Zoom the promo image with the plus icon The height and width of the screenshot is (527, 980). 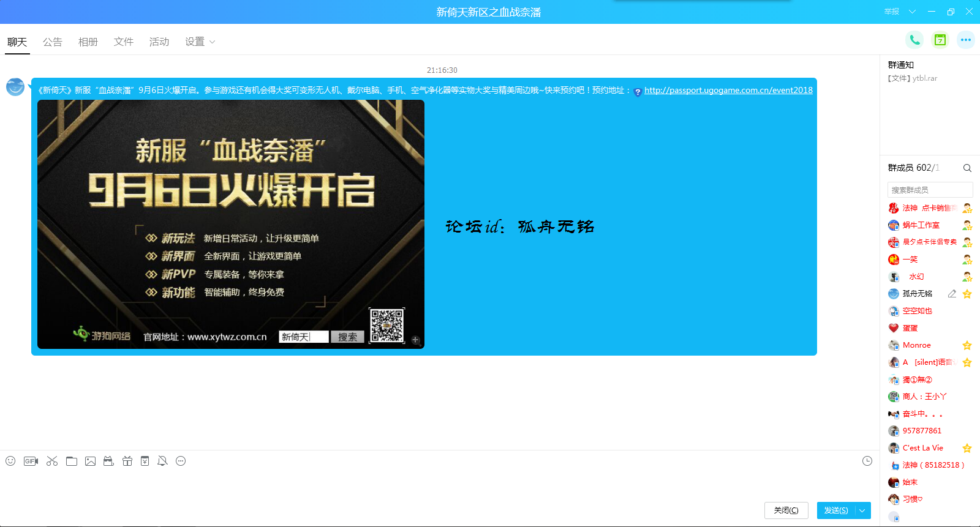415,340
